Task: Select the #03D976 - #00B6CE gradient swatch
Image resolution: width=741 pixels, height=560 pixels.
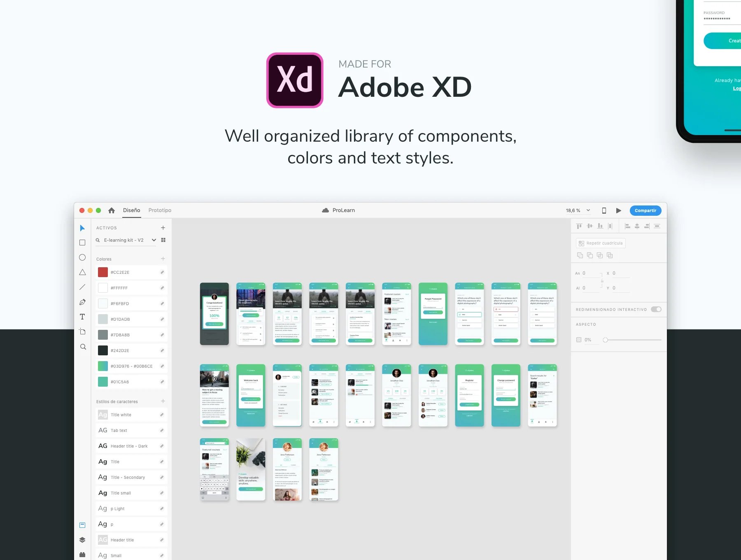Action: tap(103, 366)
